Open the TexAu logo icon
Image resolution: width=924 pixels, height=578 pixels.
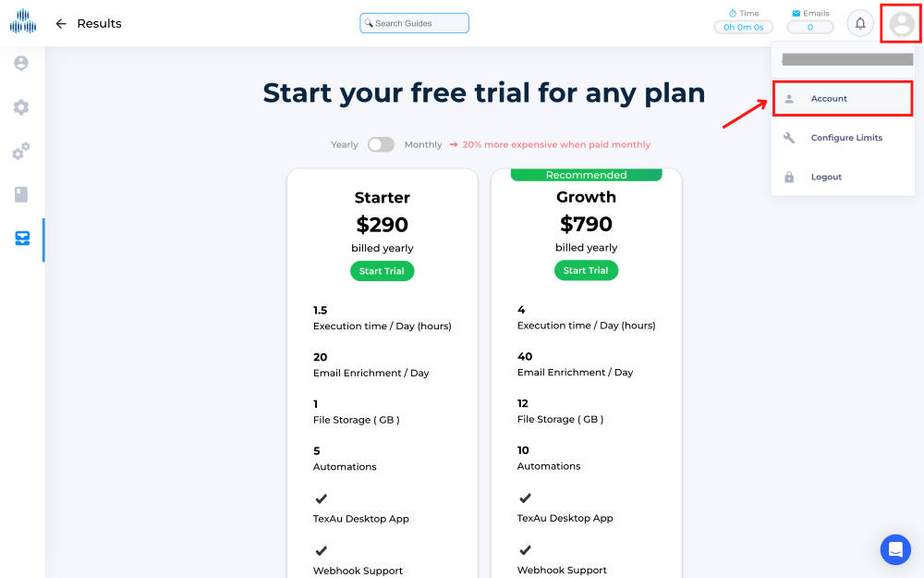click(x=22, y=22)
